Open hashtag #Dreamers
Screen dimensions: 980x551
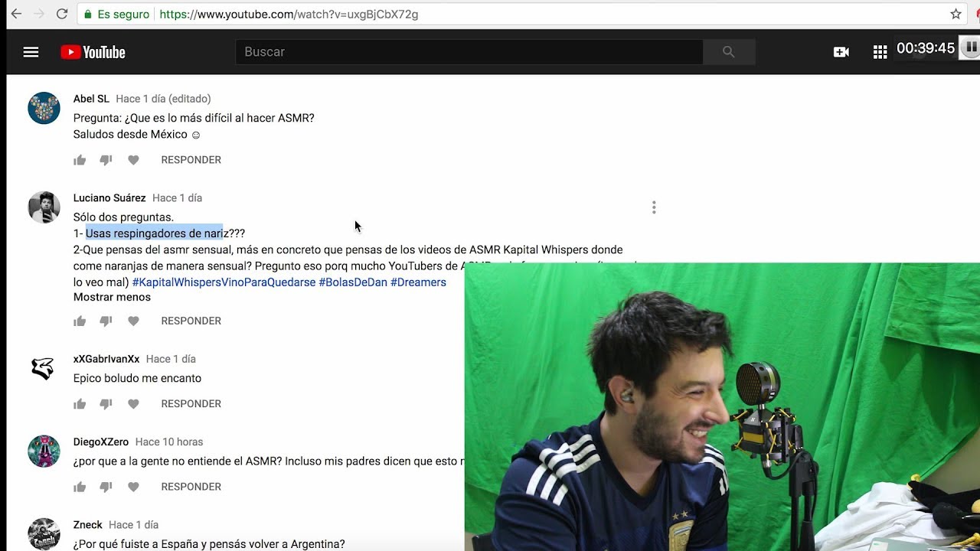pyautogui.click(x=418, y=282)
